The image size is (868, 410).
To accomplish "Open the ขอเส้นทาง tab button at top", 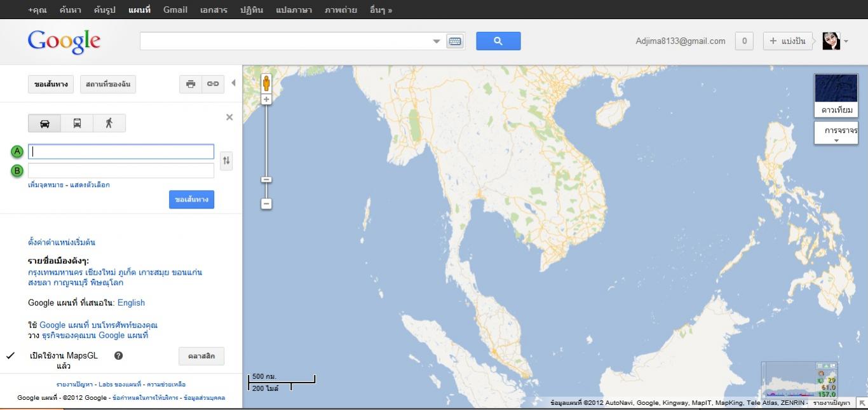I will 51,85.
